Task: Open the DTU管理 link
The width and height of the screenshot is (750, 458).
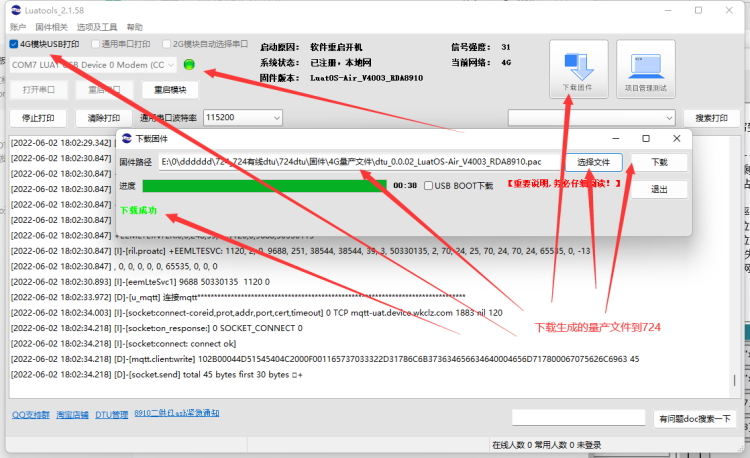Action: [111, 415]
